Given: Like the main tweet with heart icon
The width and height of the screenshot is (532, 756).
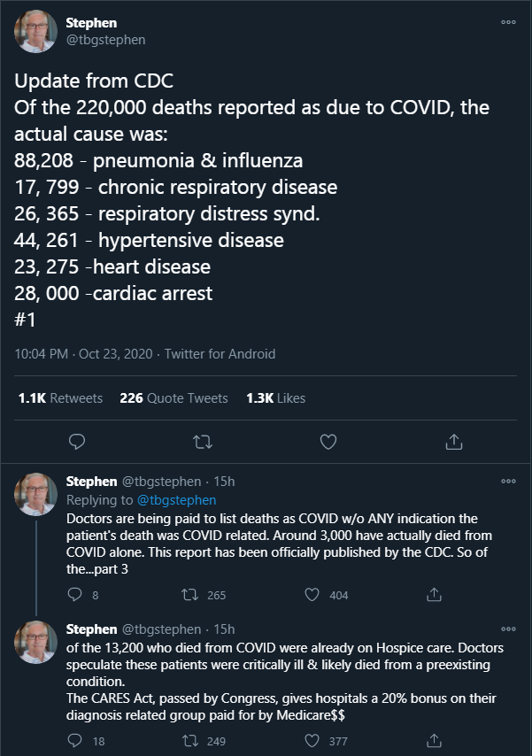Looking at the screenshot, I should pyautogui.click(x=328, y=441).
